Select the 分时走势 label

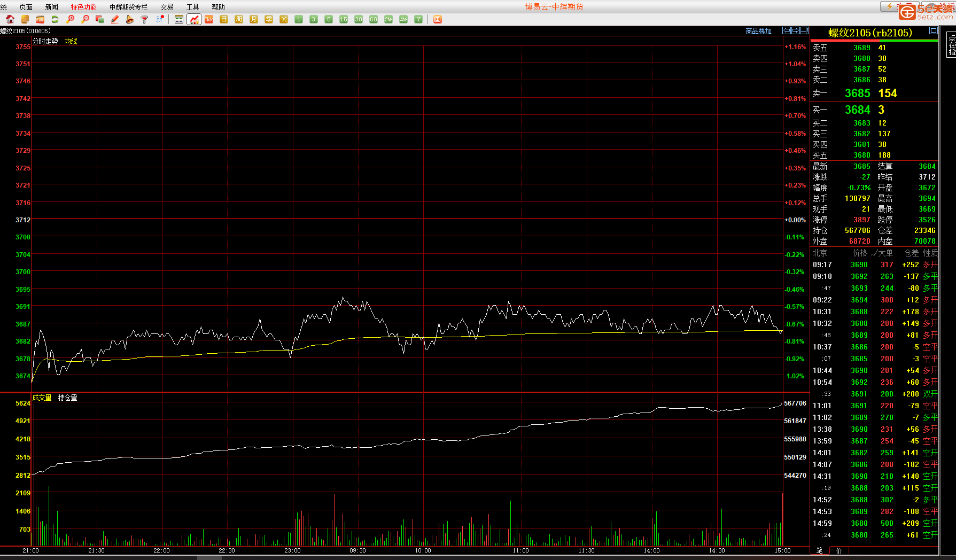pos(45,41)
